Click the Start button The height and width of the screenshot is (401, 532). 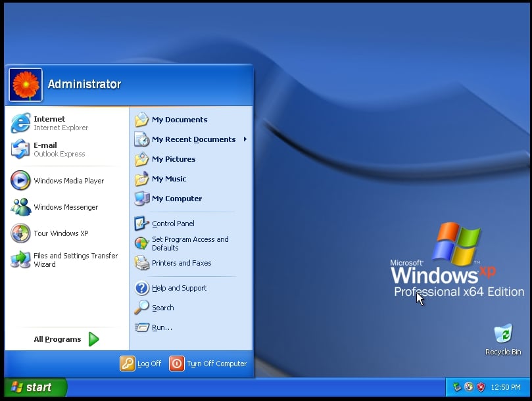pyautogui.click(x=36, y=387)
